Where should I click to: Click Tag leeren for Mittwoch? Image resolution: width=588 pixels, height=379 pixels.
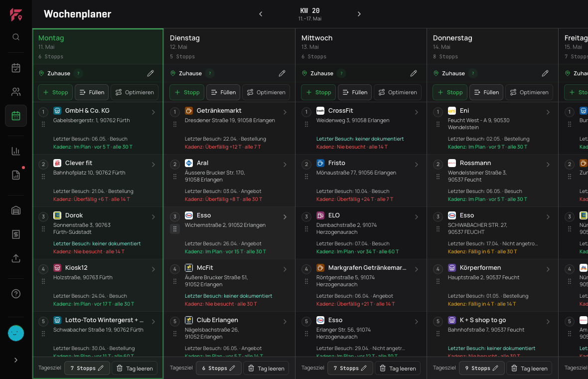click(x=398, y=368)
